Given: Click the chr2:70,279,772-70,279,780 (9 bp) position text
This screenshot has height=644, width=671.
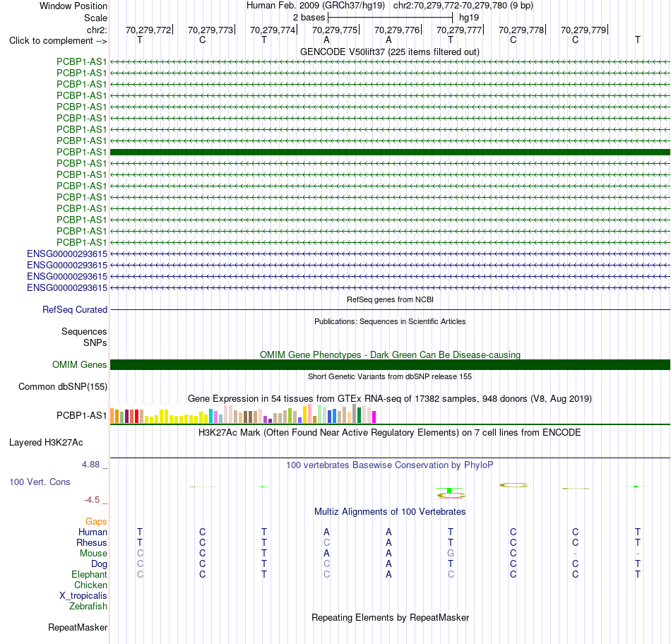Looking at the screenshot, I should point(463,6).
